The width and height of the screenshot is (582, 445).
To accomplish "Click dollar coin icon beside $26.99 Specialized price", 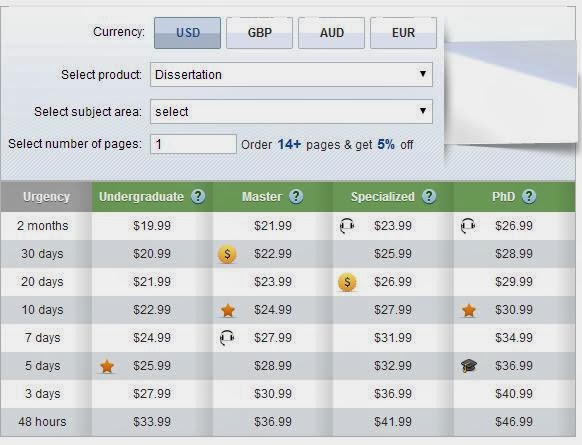I will click(347, 282).
